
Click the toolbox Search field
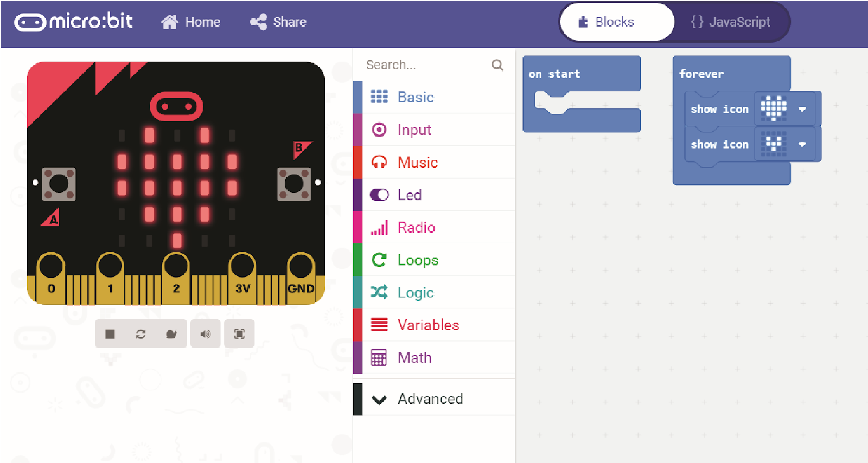coord(426,65)
